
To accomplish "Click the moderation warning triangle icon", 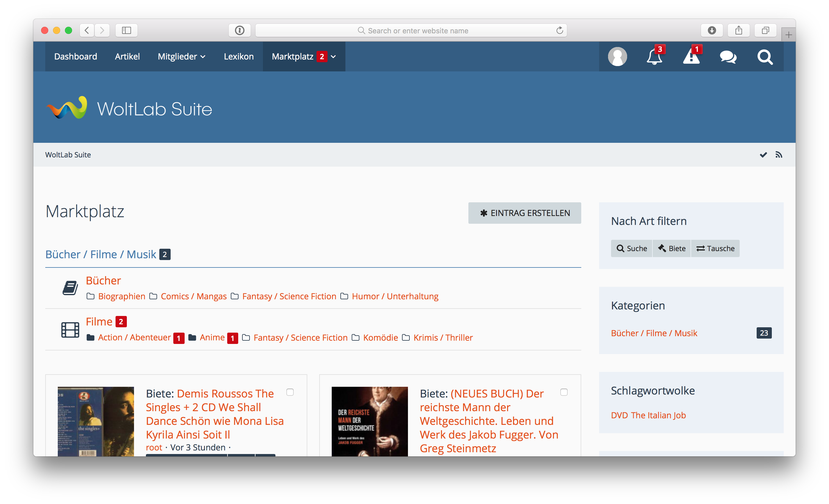I will click(x=691, y=57).
